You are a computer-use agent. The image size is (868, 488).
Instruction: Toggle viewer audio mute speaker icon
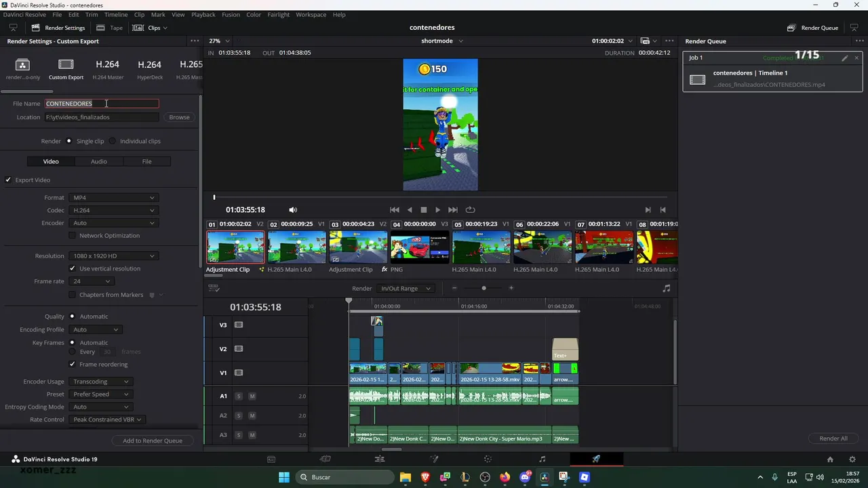tap(293, 210)
